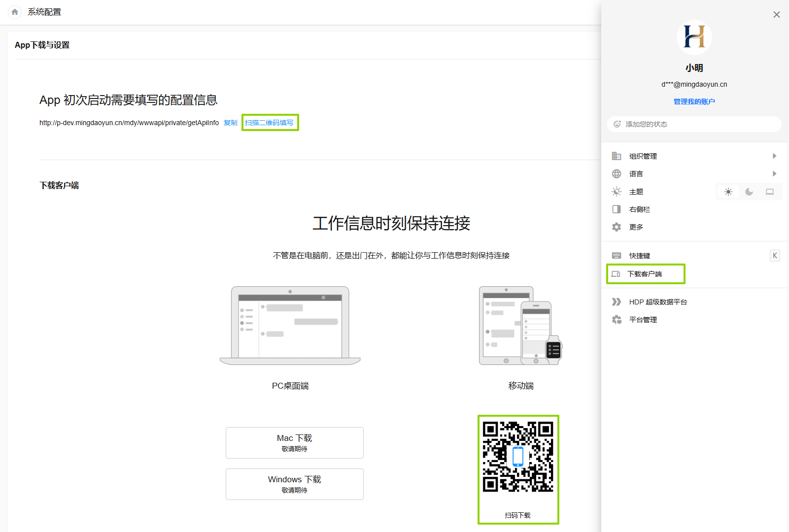Viewport: 789px width, 532px height.
Task: Open 更多 menu item
Action: [x=694, y=227]
